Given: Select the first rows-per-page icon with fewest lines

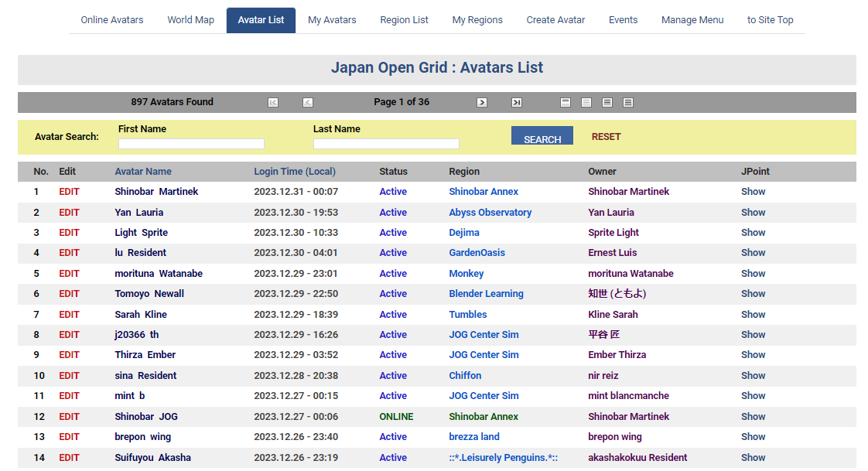Looking at the screenshot, I should click(x=566, y=102).
